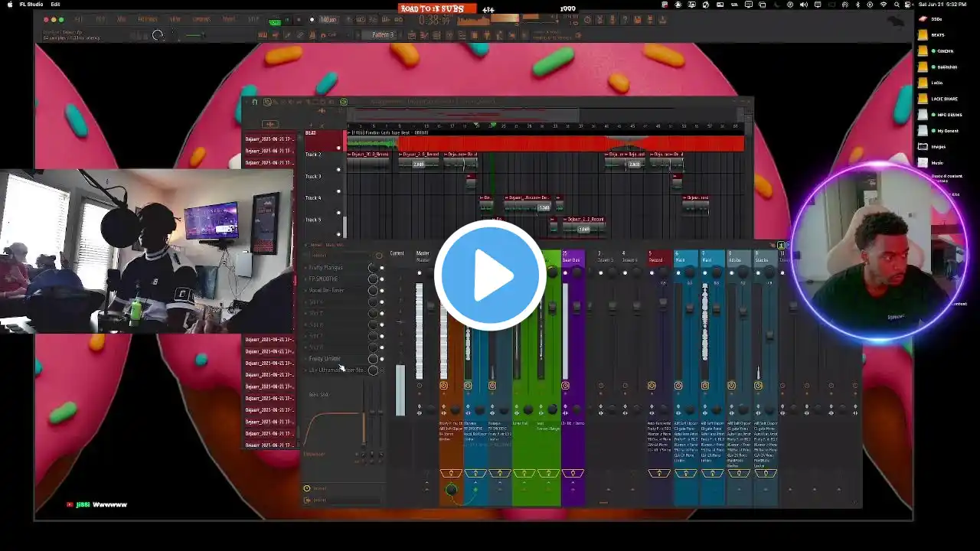The image size is (980, 551).
Task: Select the Master mixer track header
Action: coord(423,256)
